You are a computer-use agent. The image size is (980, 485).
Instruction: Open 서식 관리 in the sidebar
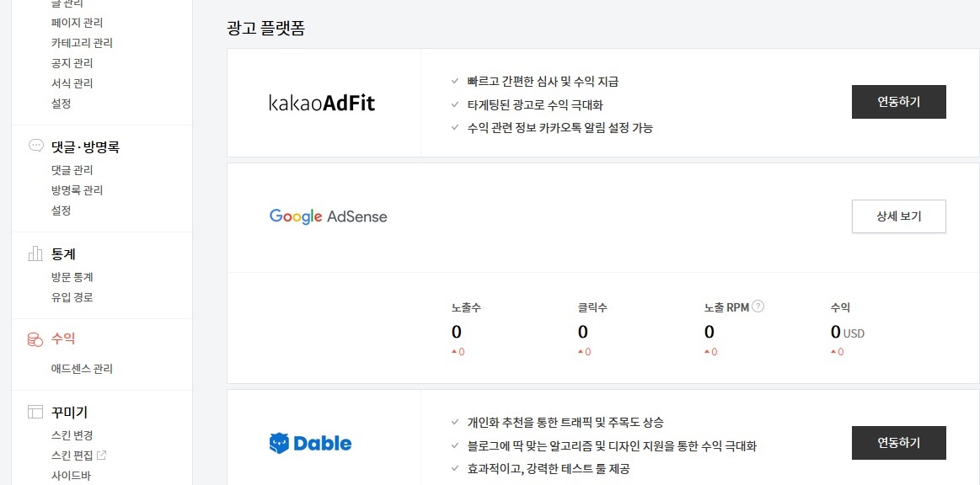tap(72, 83)
